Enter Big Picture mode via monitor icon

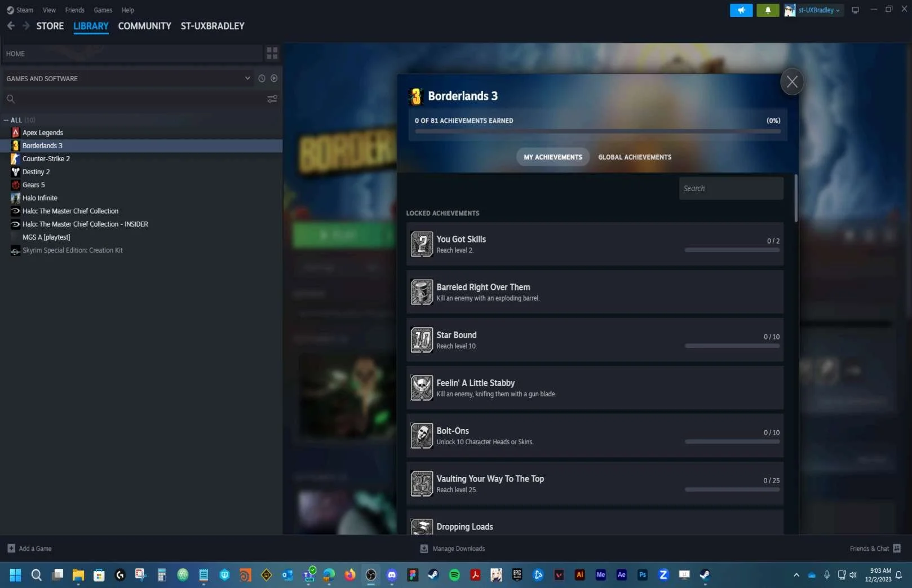[x=855, y=10]
